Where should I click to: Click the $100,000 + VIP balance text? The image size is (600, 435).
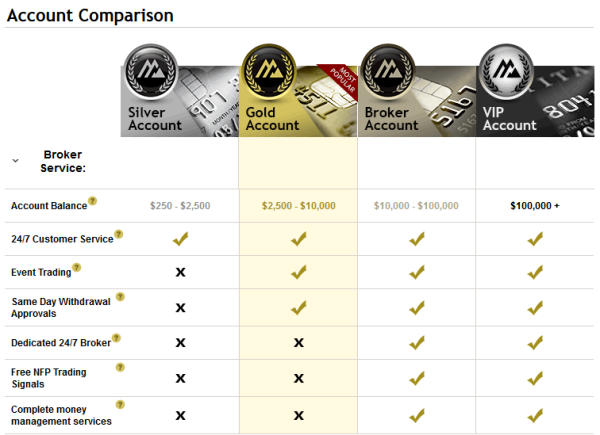coord(535,206)
